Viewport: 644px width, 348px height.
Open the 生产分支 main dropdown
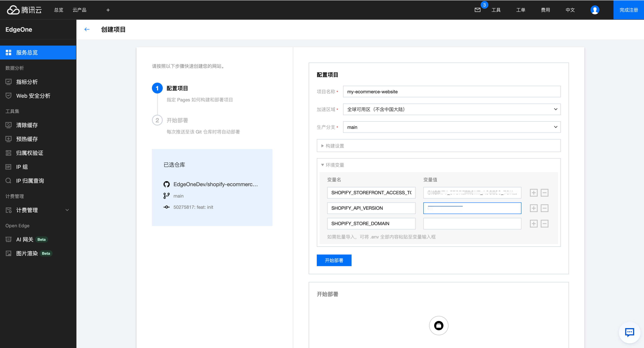click(452, 127)
